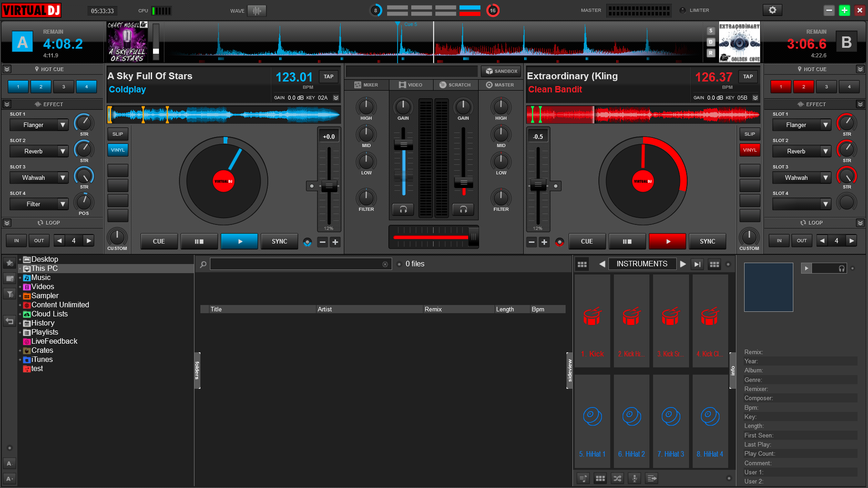Switch to the SCRATCH tab
The image size is (868, 488).
click(455, 85)
